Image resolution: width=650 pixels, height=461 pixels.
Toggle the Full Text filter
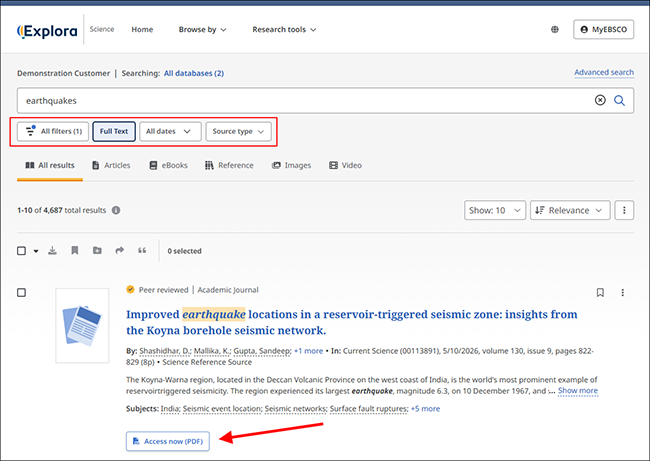pos(114,131)
